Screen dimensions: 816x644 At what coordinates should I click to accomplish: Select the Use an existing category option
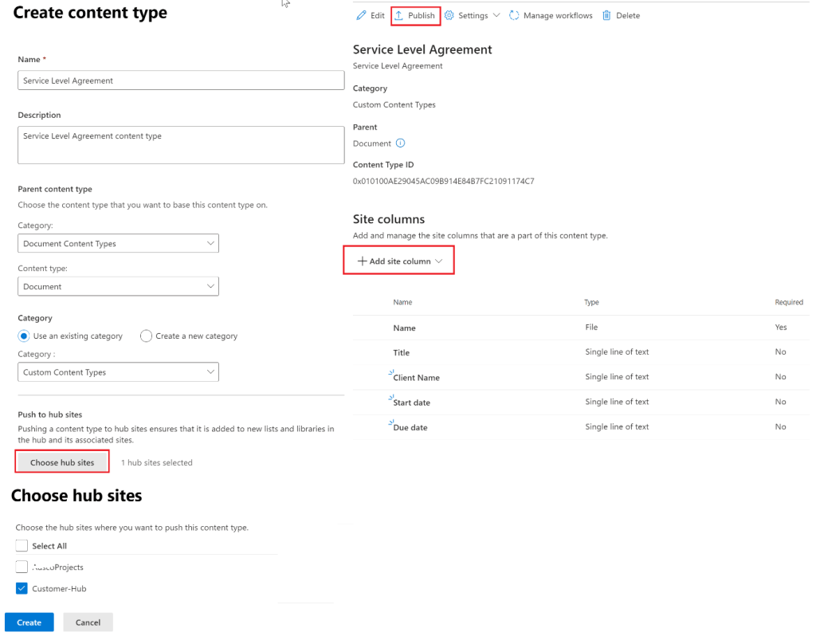24,336
